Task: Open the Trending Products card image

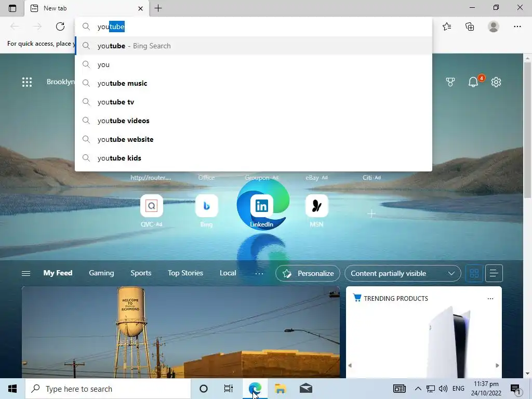Action: (x=448, y=341)
